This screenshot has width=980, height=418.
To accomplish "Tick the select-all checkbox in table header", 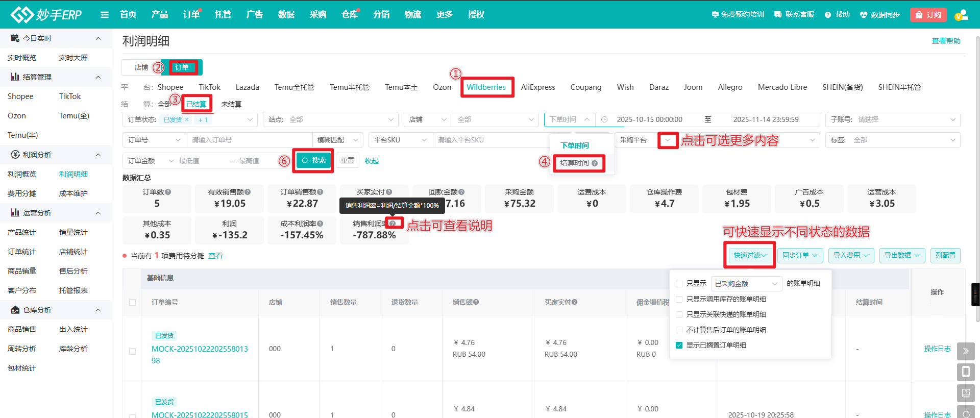I will tap(133, 302).
